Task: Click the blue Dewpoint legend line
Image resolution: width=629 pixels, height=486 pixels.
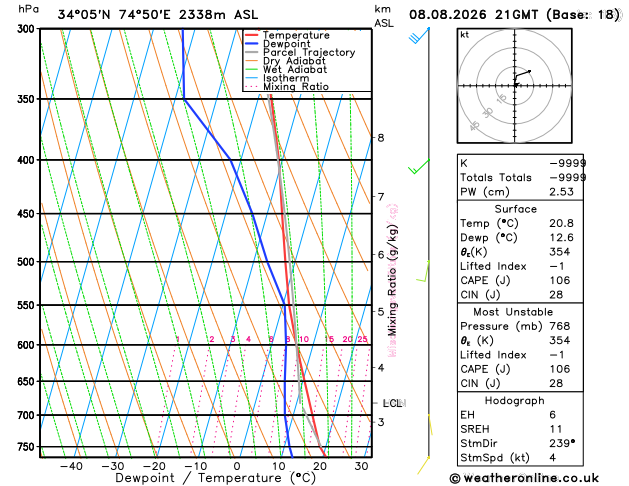Action: 252,44
